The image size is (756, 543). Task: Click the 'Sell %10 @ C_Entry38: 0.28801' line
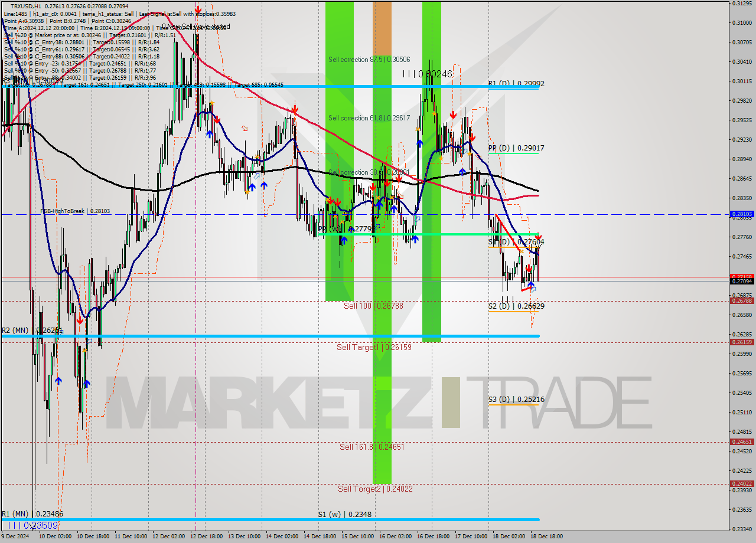[x=82, y=42]
